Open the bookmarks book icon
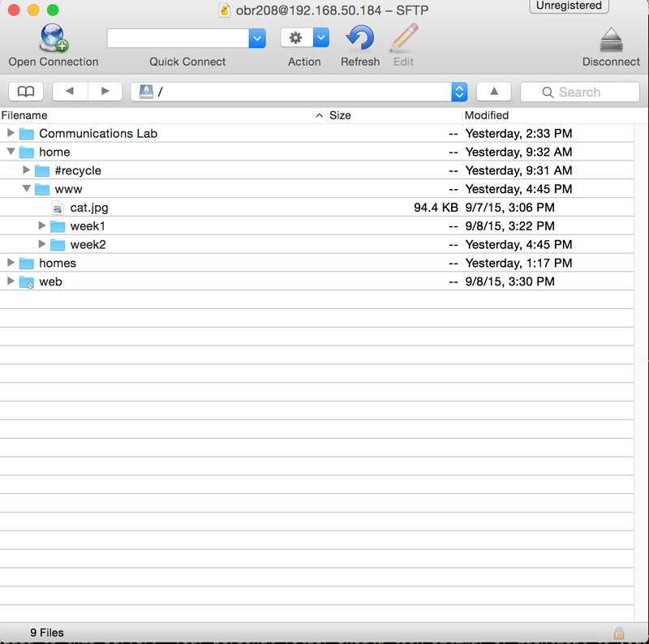Viewport: 649px width, 644px height. [x=26, y=92]
